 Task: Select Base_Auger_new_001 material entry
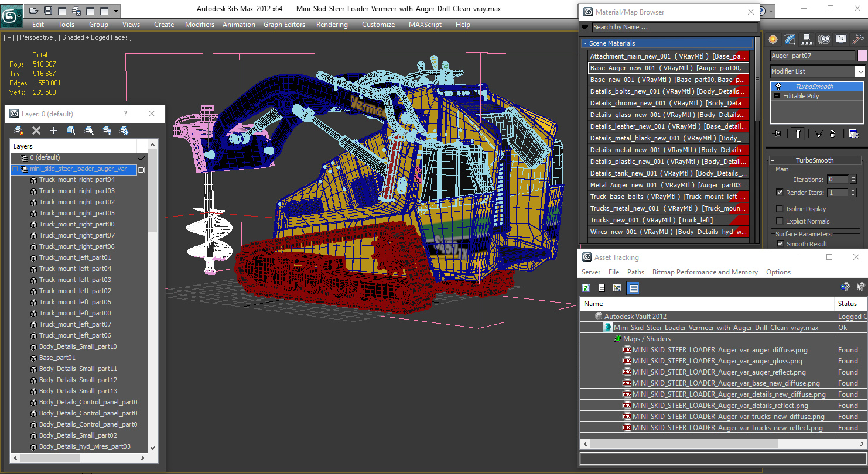coord(668,68)
